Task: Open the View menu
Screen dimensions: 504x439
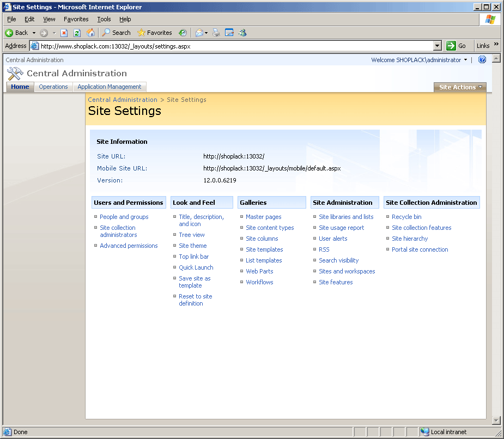Action: click(49, 19)
